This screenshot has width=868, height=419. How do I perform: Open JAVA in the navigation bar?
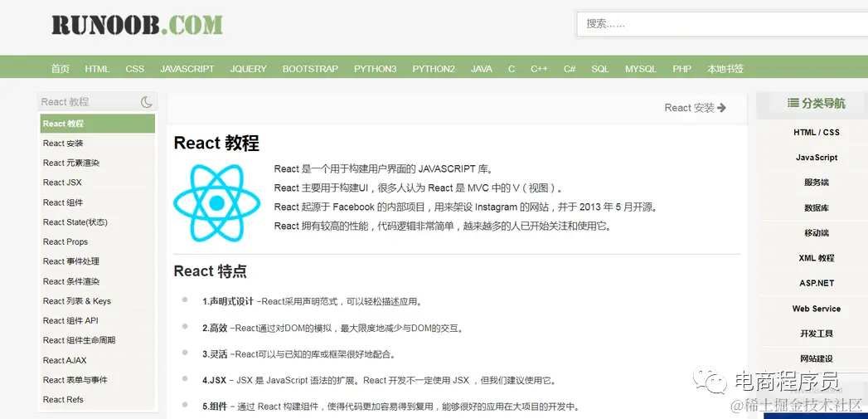[481, 69]
